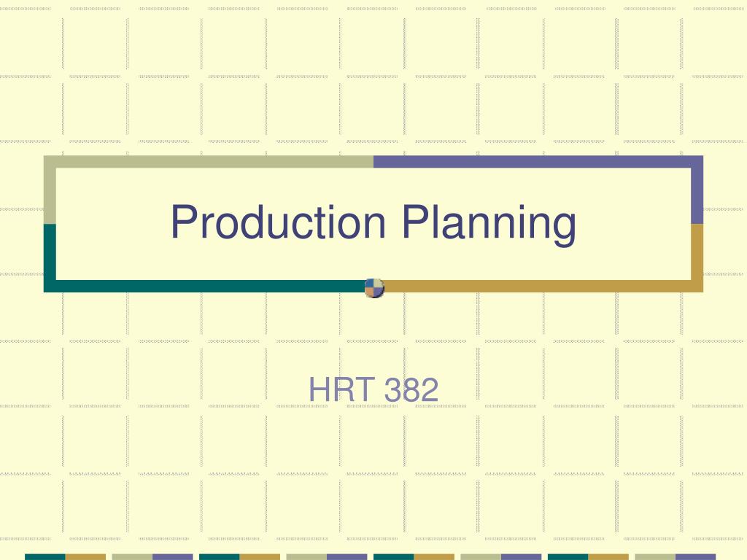Click the leftmost teal bar in the bottom strip

44,556
